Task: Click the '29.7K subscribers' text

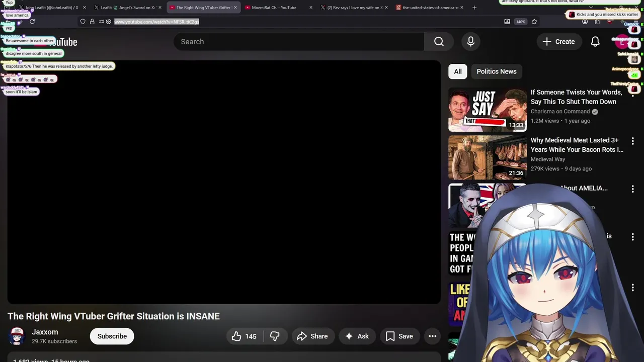Action: coord(54,341)
